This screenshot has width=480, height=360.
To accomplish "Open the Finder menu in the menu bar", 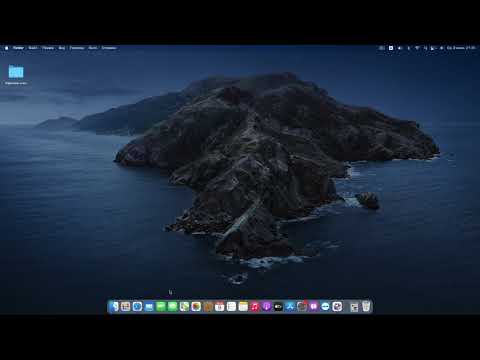I will [x=18, y=48].
